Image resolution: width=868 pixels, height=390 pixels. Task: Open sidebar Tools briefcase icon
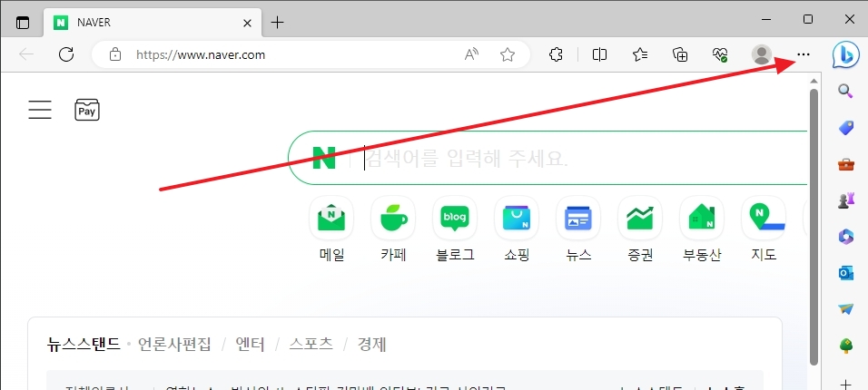pyautogui.click(x=846, y=164)
